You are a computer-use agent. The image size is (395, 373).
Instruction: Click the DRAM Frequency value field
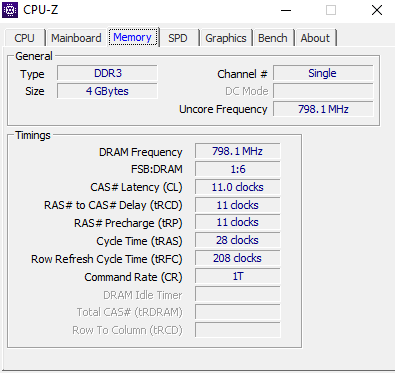click(238, 151)
